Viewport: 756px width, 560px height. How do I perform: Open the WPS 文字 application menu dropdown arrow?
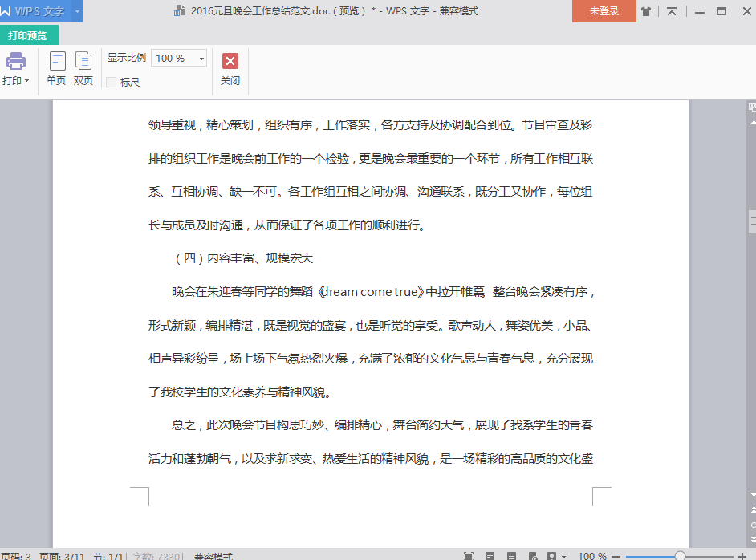coord(77,11)
